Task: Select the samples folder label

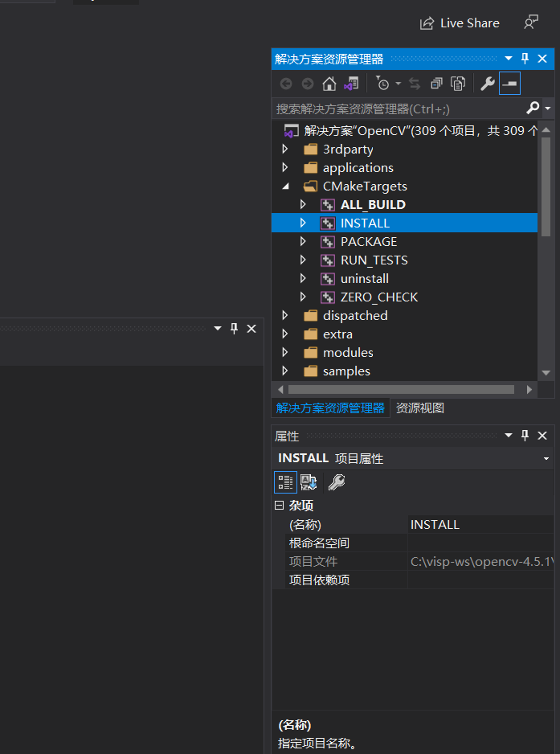Action: tap(346, 371)
